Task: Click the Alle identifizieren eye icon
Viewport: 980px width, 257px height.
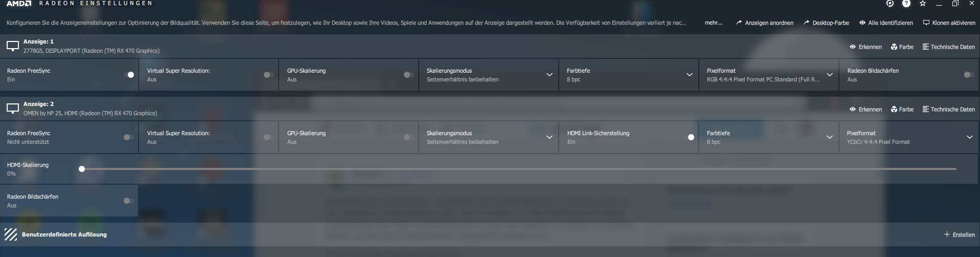Action: (862, 23)
